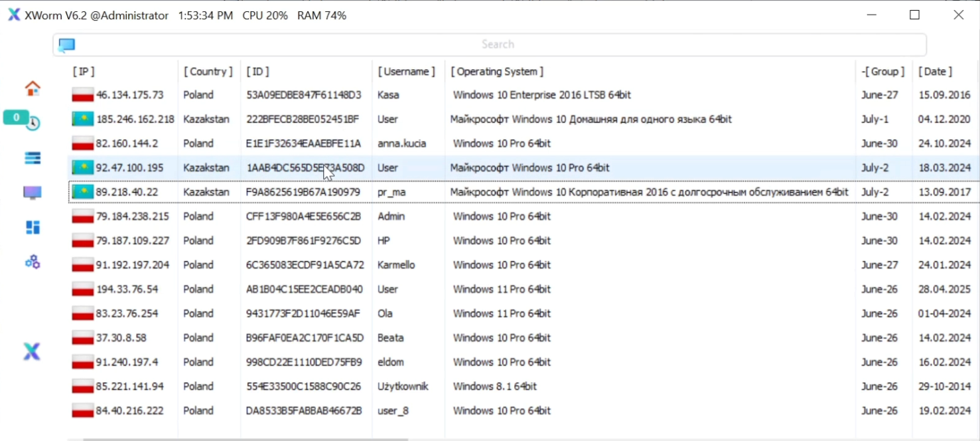
Task: Click the monitor icon inside search bar
Action: coord(66,44)
